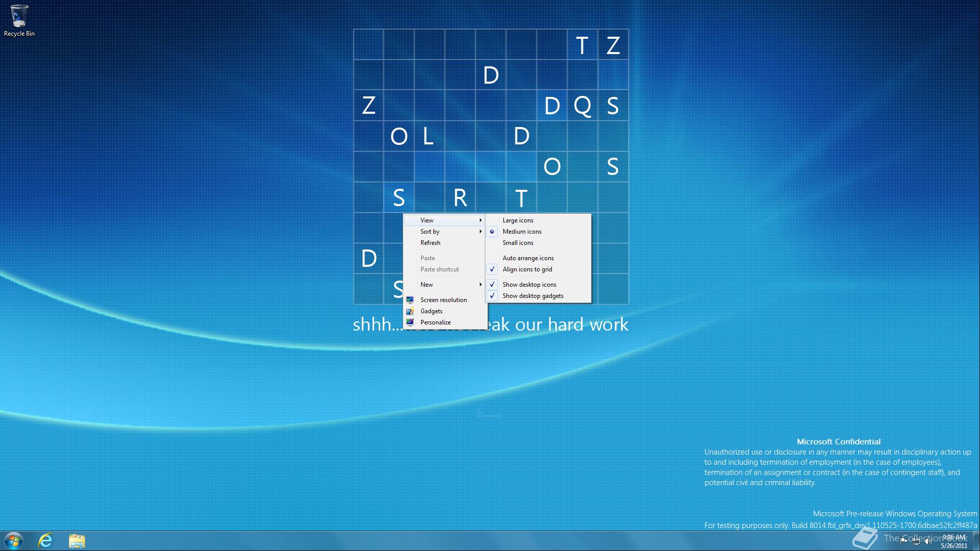
Task: Click the Personalize menu icon
Action: [410, 322]
